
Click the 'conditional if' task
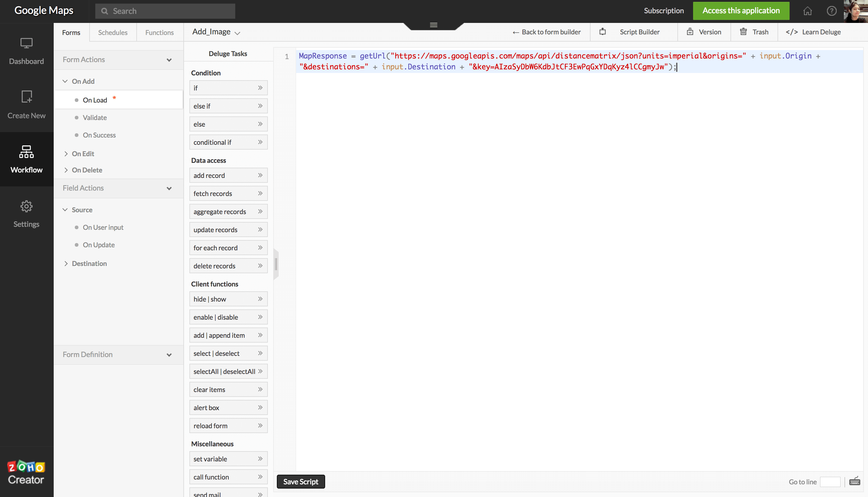(228, 142)
